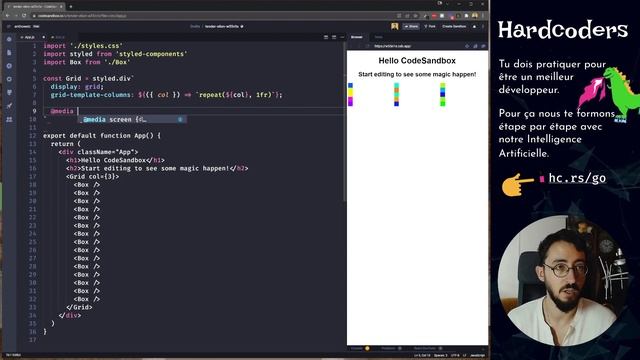Open the Live collaboration sidebar icon
The image size is (640, 360).
(9, 119)
